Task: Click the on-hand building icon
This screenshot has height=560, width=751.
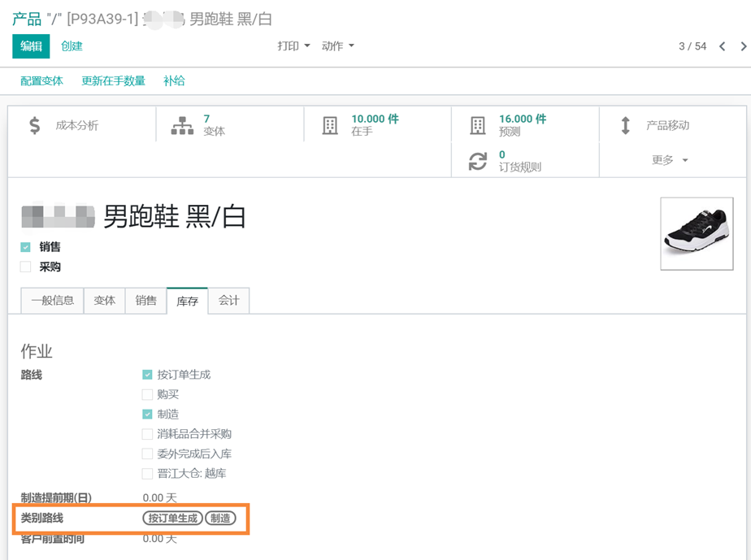Action: pos(330,125)
